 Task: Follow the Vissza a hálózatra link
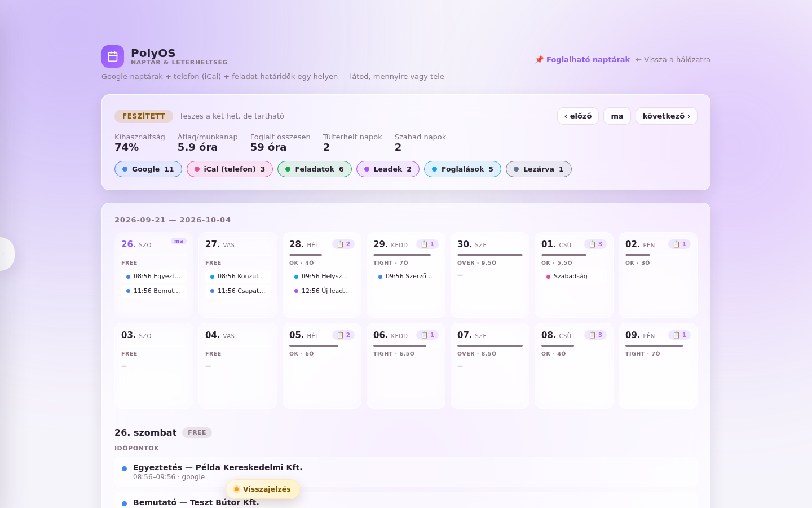(673, 60)
